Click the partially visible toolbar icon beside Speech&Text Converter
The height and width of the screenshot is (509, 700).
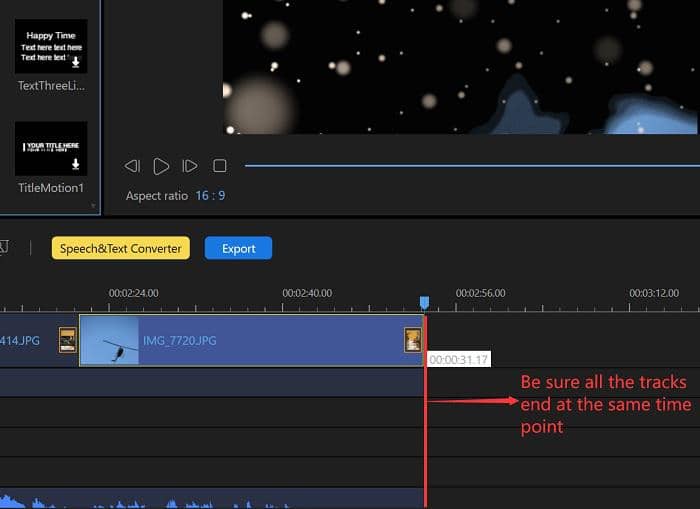pos(4,248)
